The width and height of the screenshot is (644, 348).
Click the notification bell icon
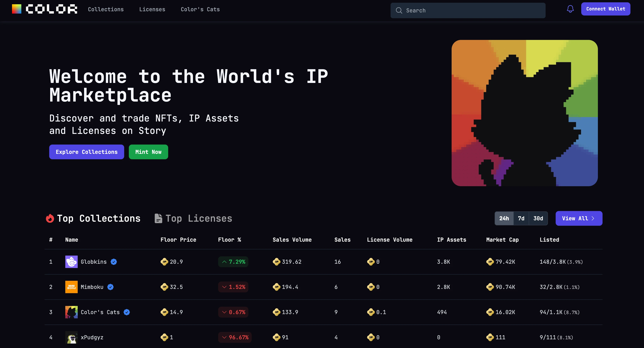click(x=570, y=9)
